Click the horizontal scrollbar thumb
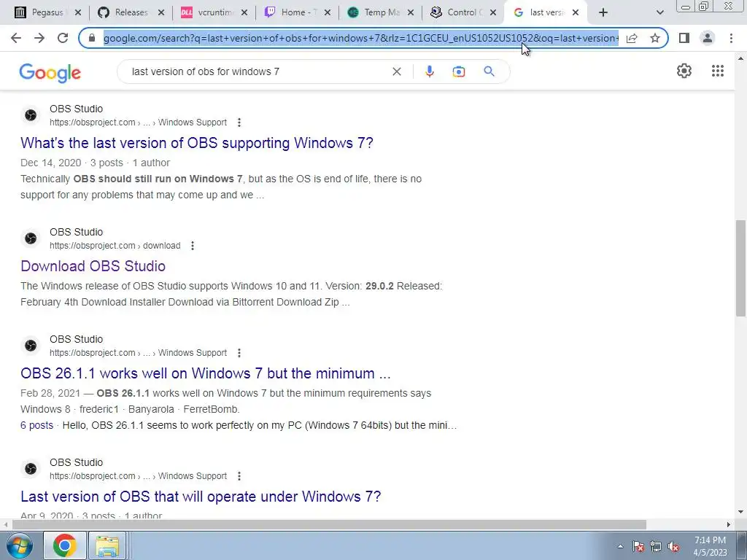The width and height of the screenshot is (747, 560). [329, 525]
